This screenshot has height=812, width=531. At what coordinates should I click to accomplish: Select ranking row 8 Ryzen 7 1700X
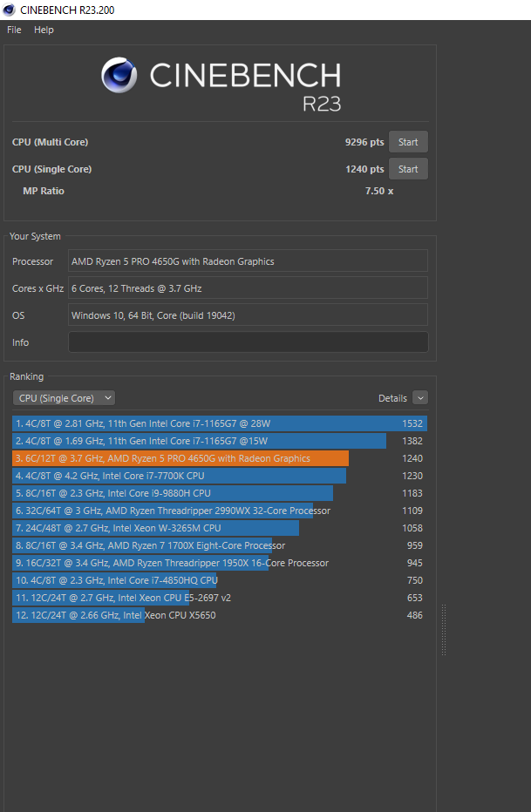pyautogui.click(x=220, y=545)
